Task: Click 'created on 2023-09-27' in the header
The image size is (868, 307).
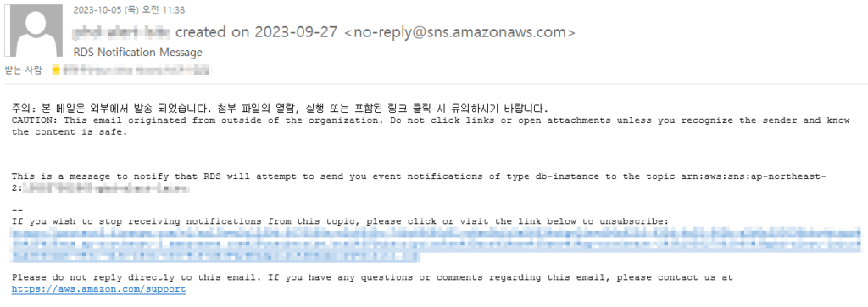Action: tap(256, 32)
